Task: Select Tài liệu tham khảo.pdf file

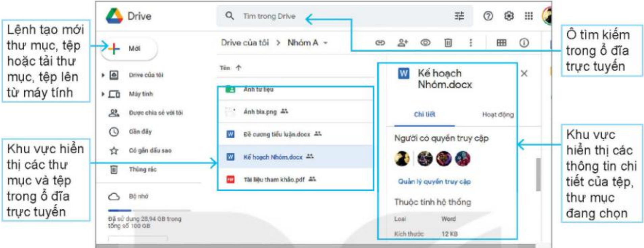Action: (x=295, y=180)
